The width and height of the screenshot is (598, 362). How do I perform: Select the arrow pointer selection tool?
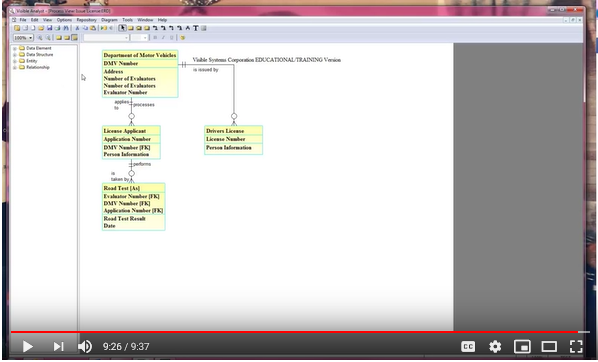(122, 28)
